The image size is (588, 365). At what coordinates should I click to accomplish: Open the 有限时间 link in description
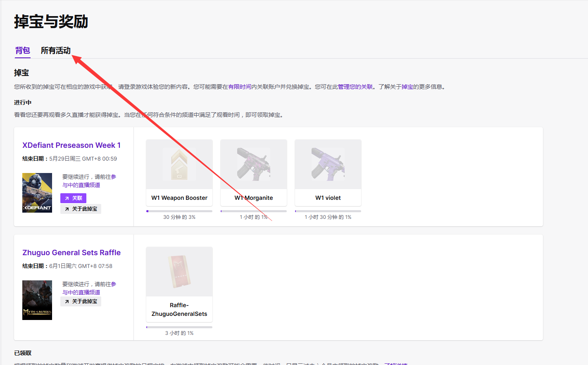240,87
